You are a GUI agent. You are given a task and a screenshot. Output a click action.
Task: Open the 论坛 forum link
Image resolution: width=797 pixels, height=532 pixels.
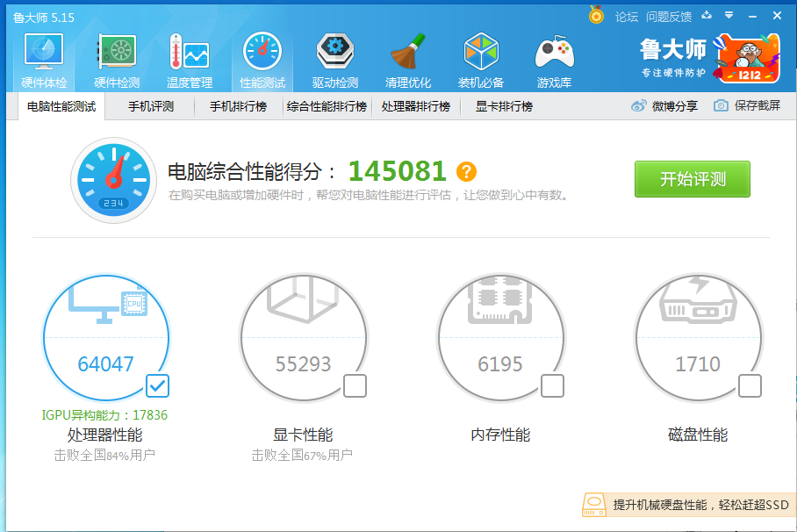626,17
